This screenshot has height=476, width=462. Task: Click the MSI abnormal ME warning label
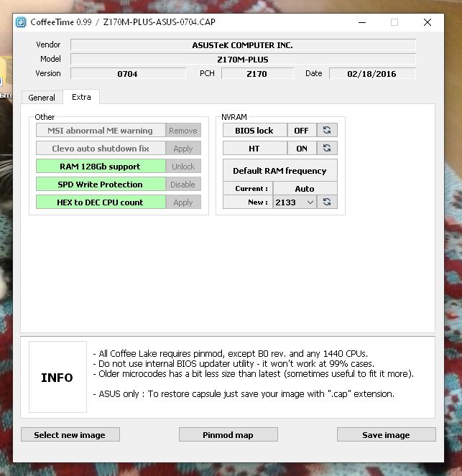click(101, 131)
